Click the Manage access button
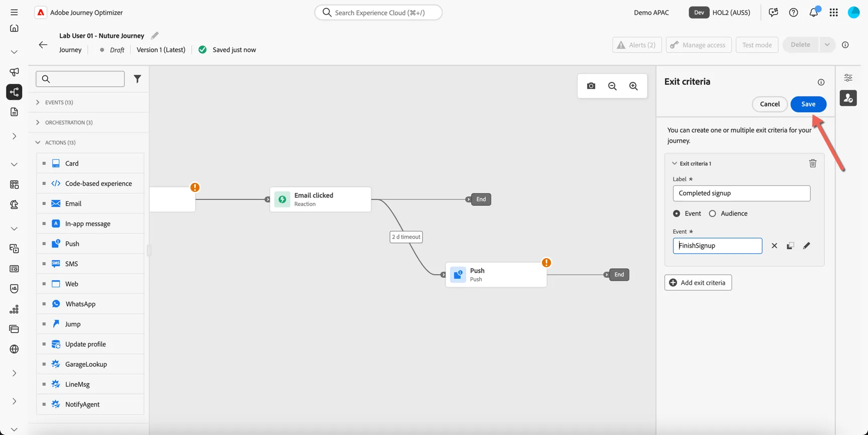The image size is (868, 435). click(x=699, y=45)
